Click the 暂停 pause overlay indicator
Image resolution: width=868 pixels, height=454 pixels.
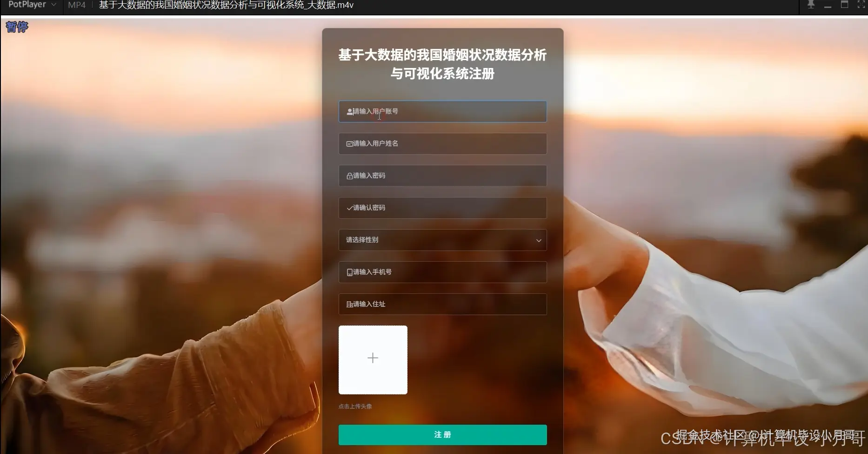[16, 27]
